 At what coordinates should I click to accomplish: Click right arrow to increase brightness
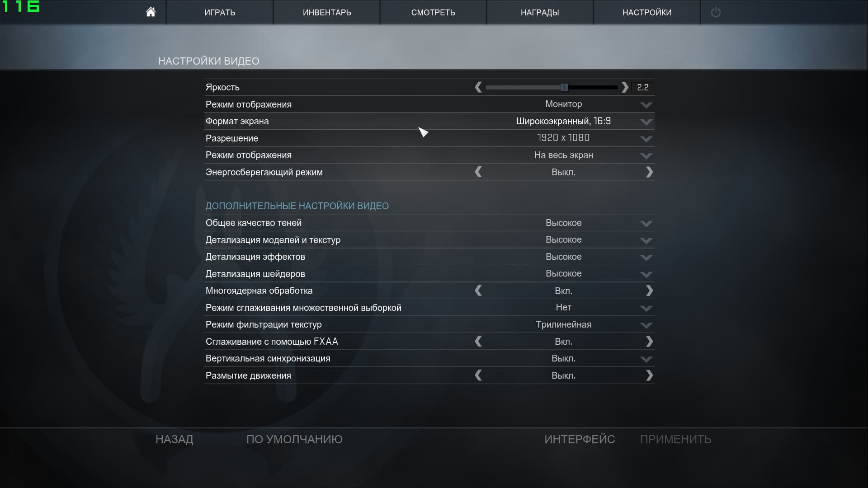click(625, 87)
